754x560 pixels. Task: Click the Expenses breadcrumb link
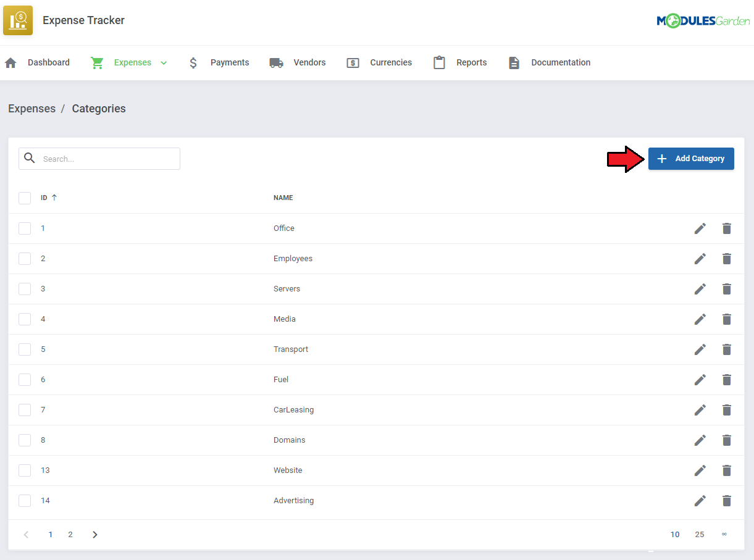[x=31, y=109]
